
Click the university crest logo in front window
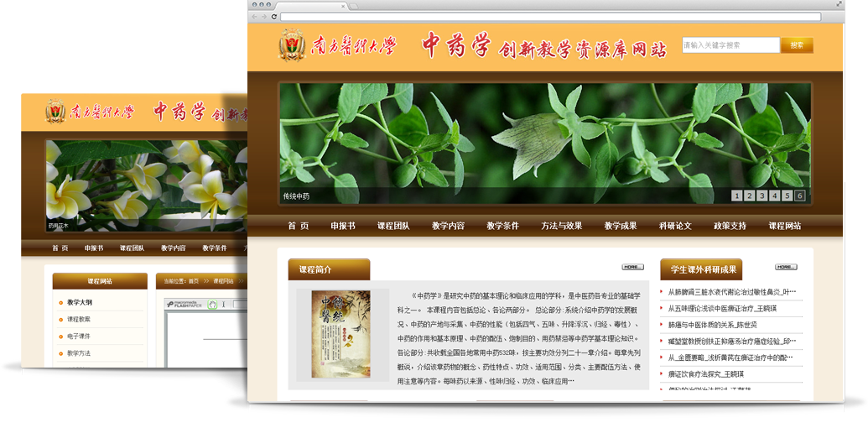click(292, 45)
